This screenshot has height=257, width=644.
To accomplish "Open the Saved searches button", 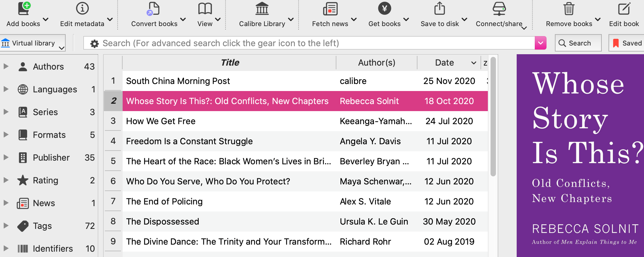I will (627, 43).
